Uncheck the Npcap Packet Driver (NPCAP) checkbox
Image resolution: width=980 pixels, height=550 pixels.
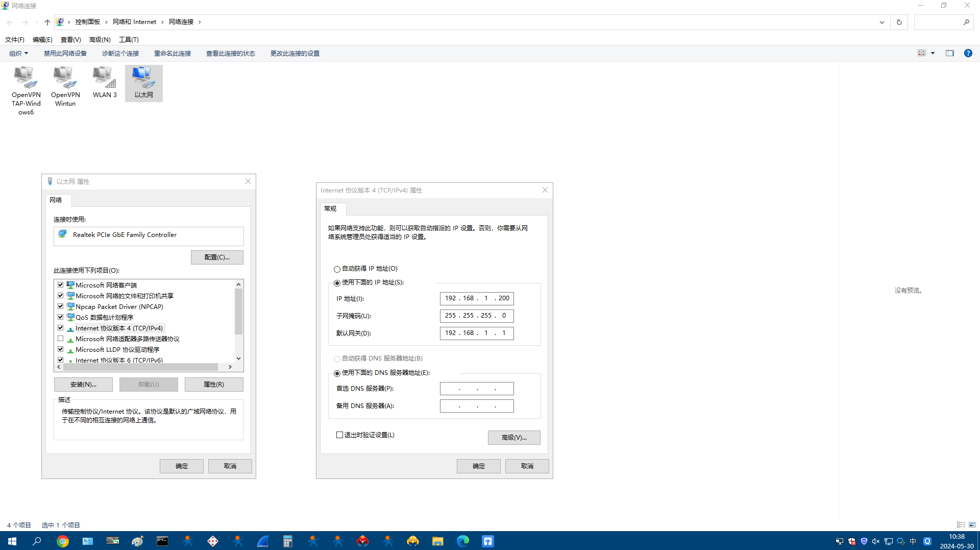[61, 306]
